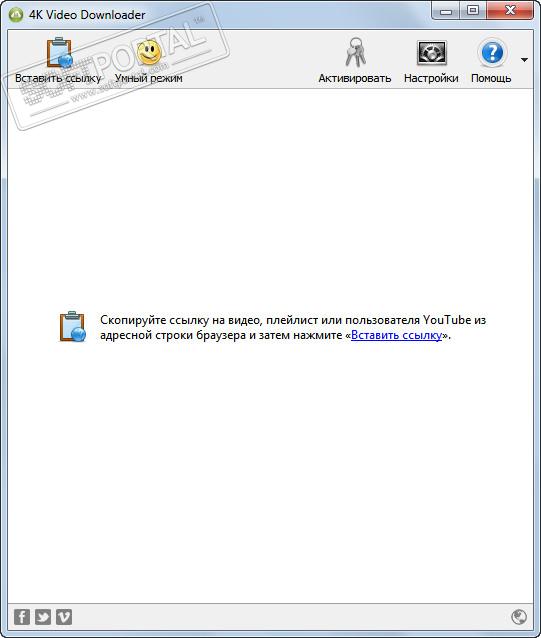Open Настройки settings icon

(x=432, y=53)
